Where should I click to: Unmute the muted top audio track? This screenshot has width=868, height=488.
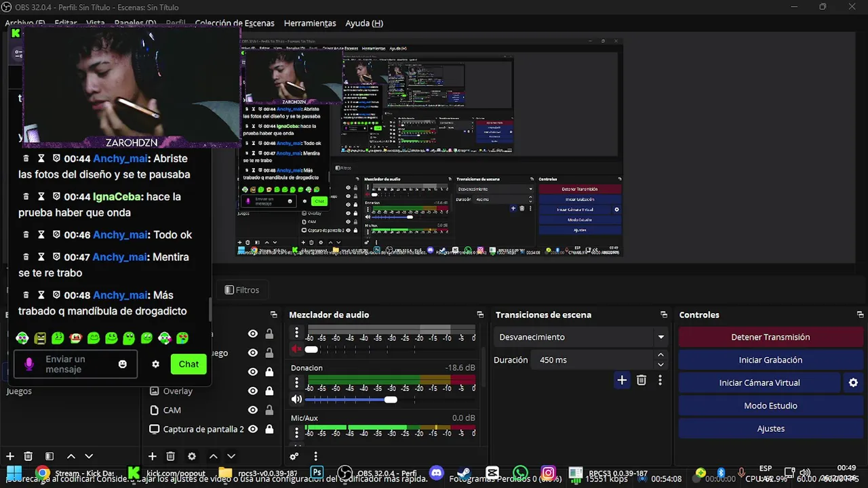[296, 350]
